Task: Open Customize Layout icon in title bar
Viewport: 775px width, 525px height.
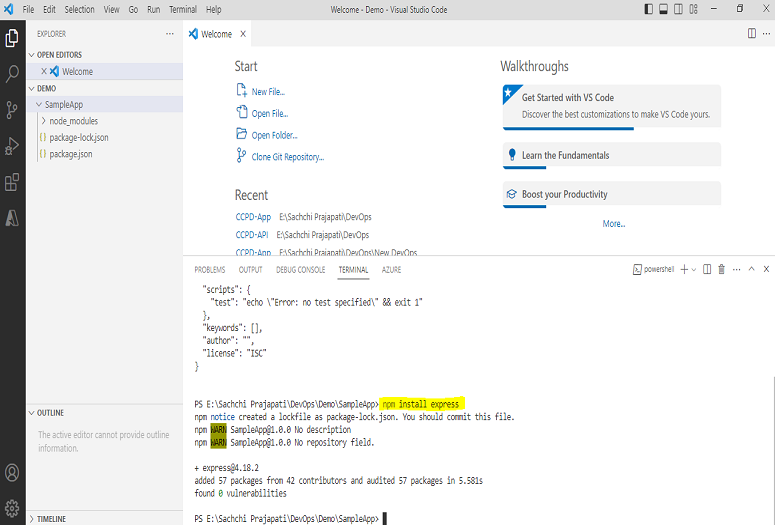Action: (x=693, y=9)
